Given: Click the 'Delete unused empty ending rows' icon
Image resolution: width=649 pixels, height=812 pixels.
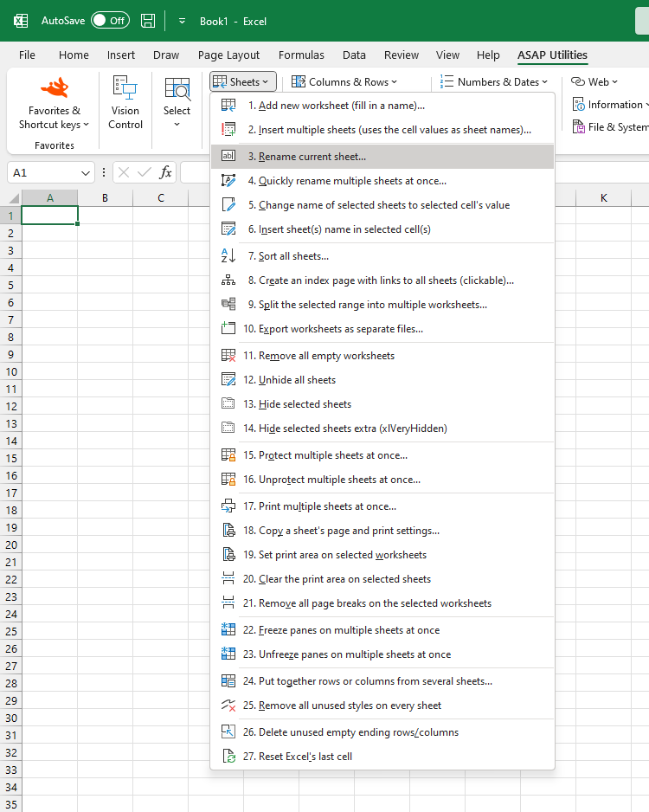Looking at the screenshot, I should point(228,731).
